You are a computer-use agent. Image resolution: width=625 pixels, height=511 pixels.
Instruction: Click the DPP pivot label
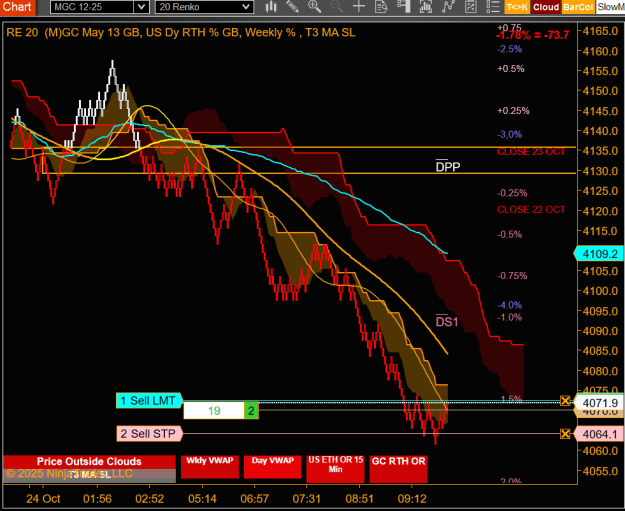click(448, 166)
